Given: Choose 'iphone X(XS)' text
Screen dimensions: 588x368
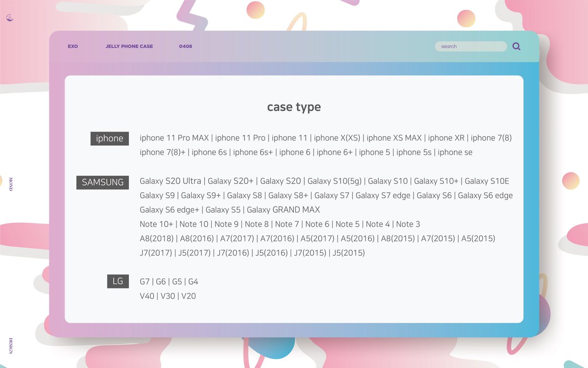Looking at the screenshot, I should [x=337, y=138].
